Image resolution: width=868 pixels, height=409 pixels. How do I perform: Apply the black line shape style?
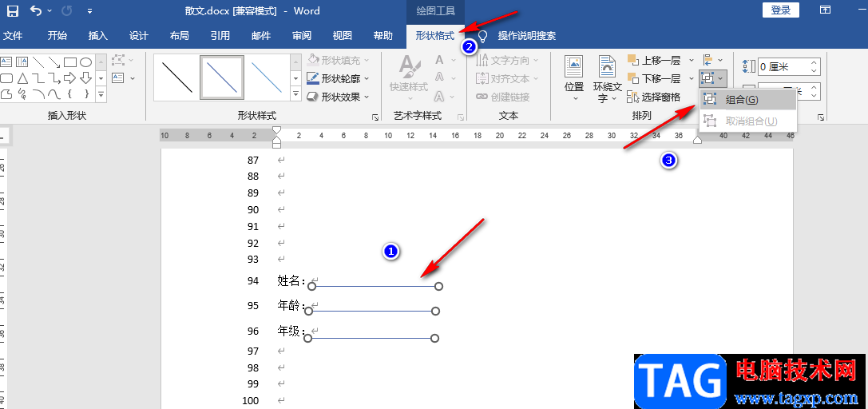(x=177, y=77)
